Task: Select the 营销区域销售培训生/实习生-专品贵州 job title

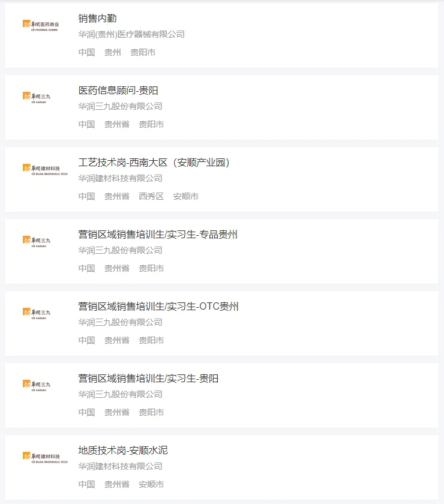Action: pyautogui.click(x=158, y=235)
